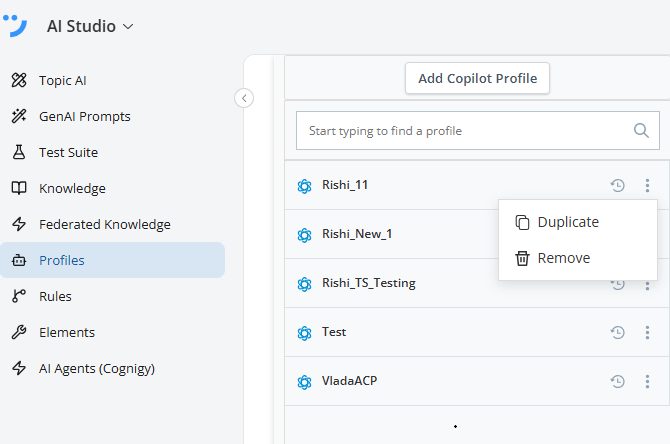Viewport: 670px width, 444px height.
Task: Click the GenAI Prompts wand icon
Action: 19,116
